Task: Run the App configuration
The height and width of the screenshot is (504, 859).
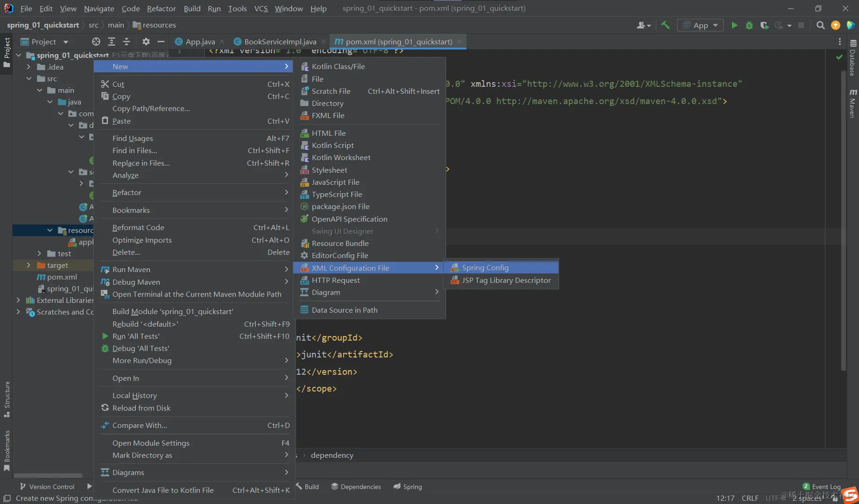Action: coord(734,25)
